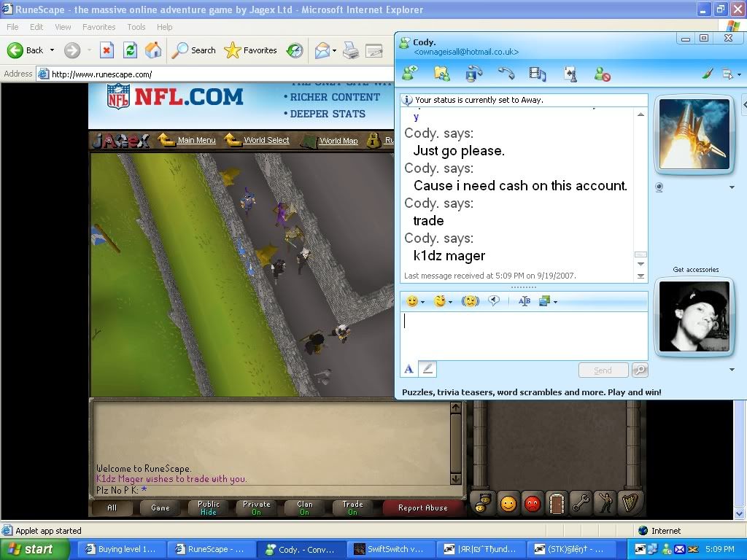The image size is (747, 560).
Task: Click Main Menu link in RuneScape
Action: pyautogui.click(x=196, y=140)
